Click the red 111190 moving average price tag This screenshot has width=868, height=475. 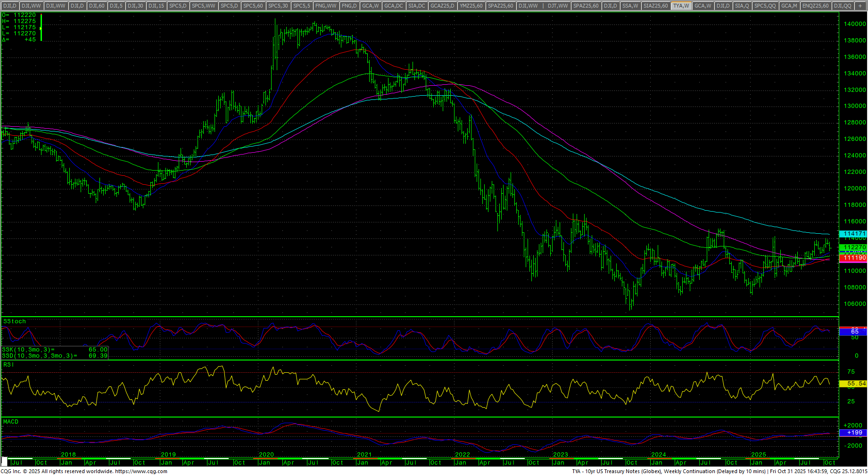click(x=854, y=258)
